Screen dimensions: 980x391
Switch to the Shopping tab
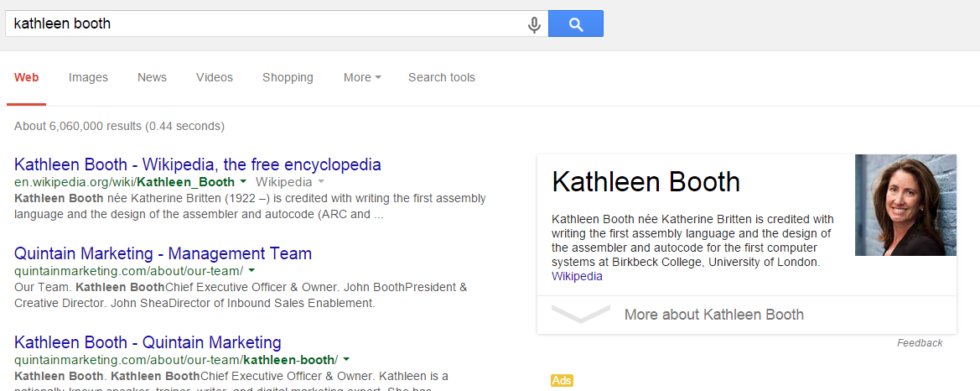click(288, 77)
